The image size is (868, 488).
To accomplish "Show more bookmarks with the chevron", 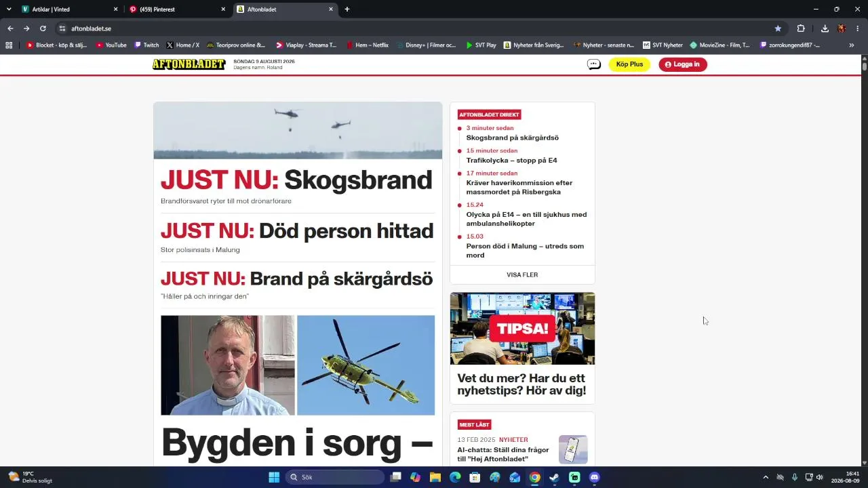I will click(x=852, y=45).
